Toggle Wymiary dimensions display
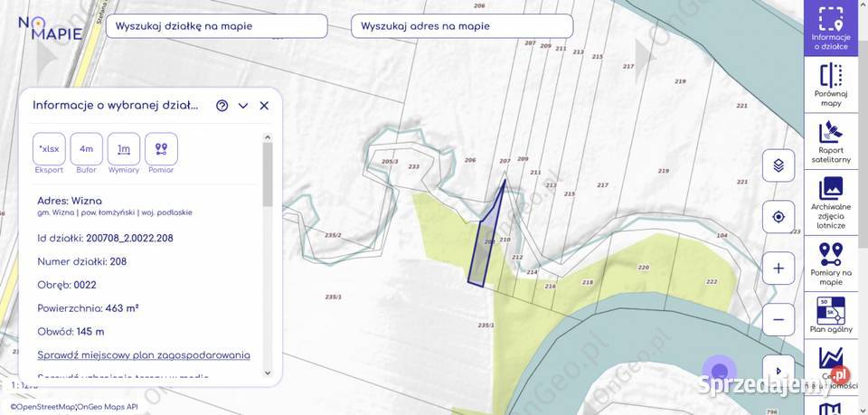 tap(124, 149)
